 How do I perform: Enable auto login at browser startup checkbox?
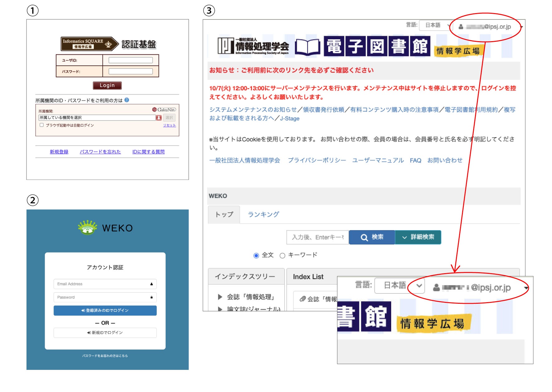pos(41,125)
